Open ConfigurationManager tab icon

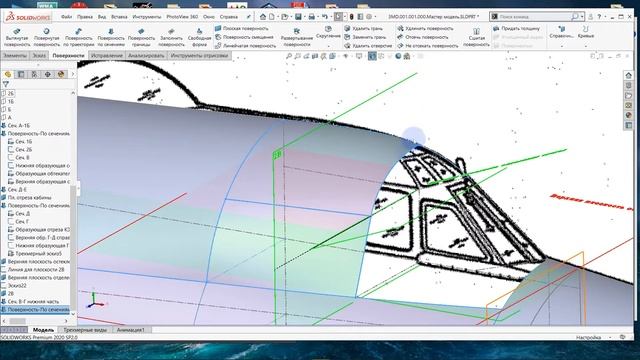click(x=34, y=74)
